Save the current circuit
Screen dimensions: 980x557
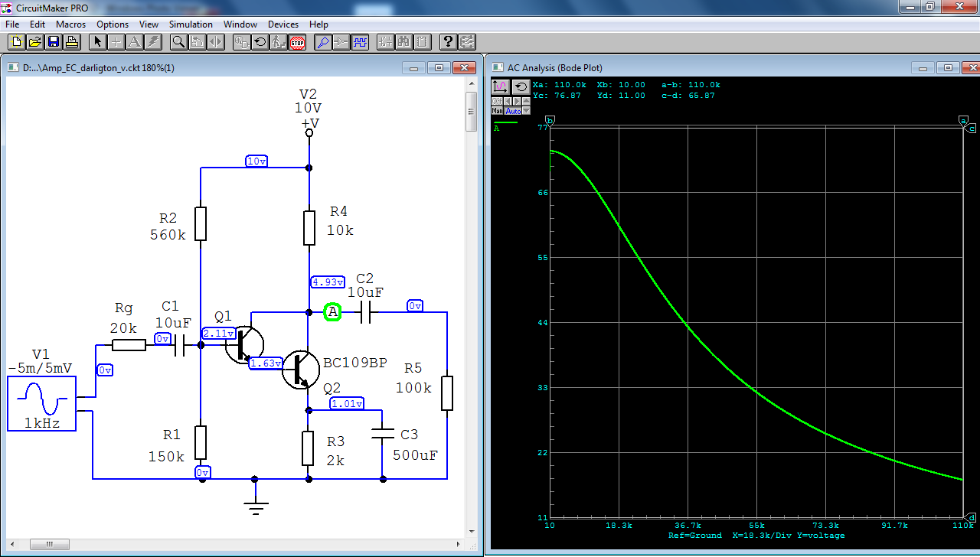pyautogui.click(x=53, y=42)
